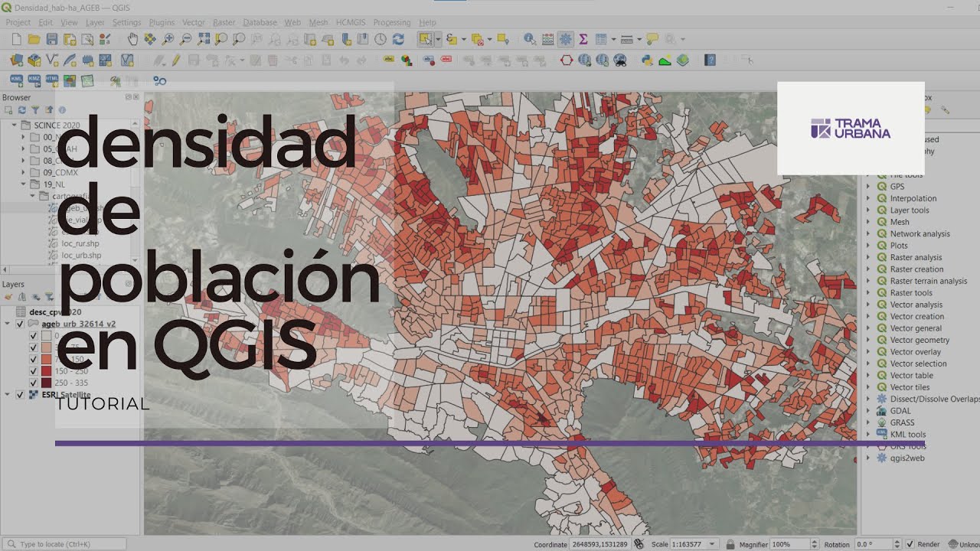Click the 250 - 335 dark red swatch
The width and height of the screenshot is (980, 551).
[46, 383]
